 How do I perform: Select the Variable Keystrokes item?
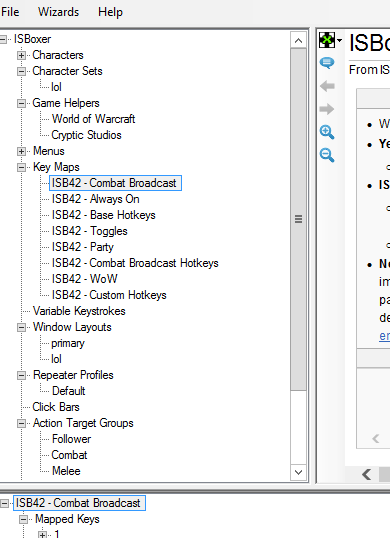pyautogui.click(x=79, y=311)
